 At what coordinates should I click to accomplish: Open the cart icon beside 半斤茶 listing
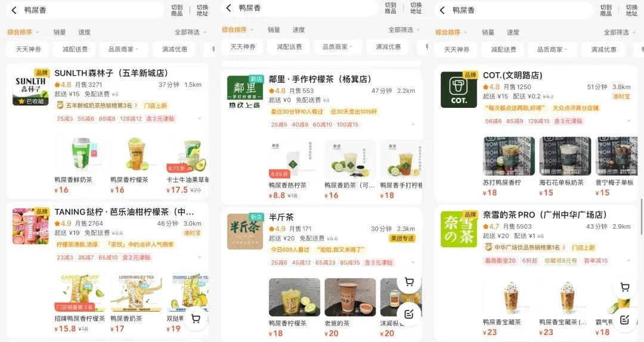409,282
